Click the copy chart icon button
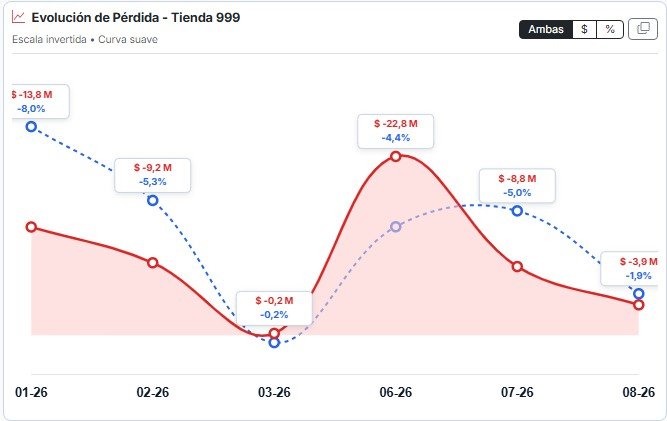667x421 pixels. pos(643,29)
